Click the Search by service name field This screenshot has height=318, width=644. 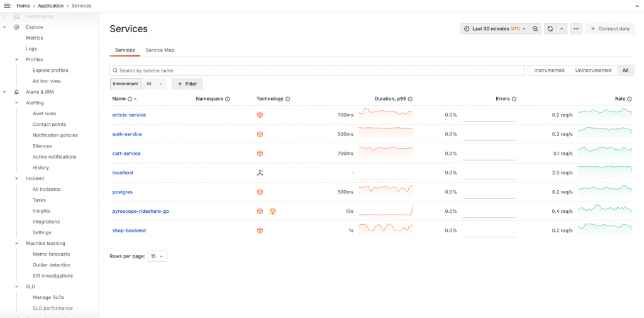317,71
